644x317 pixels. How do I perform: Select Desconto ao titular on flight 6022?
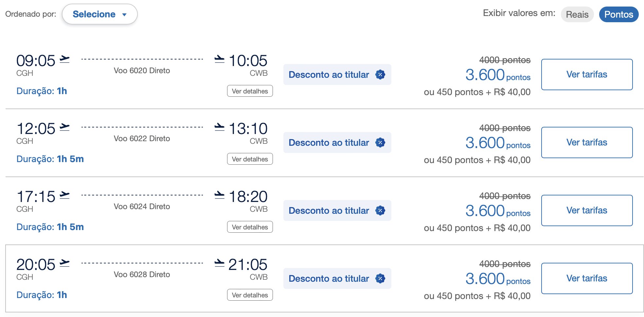tap(337, 142)
